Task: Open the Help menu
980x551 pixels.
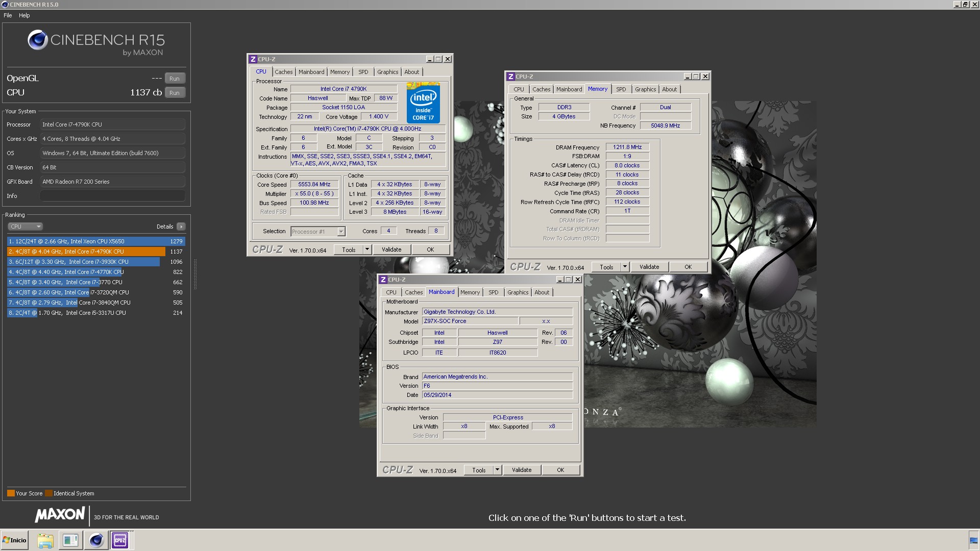Action: pyautogui.click(x=24, y=15)
